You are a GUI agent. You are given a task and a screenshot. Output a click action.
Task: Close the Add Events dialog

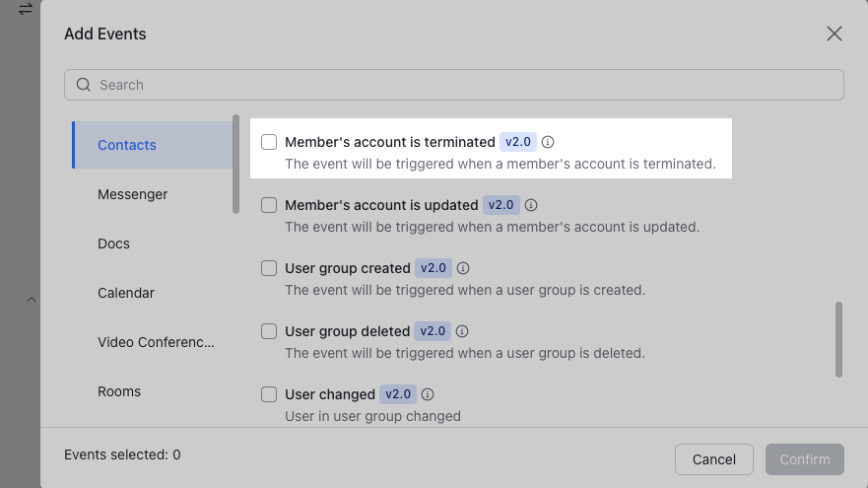[835, 34]
